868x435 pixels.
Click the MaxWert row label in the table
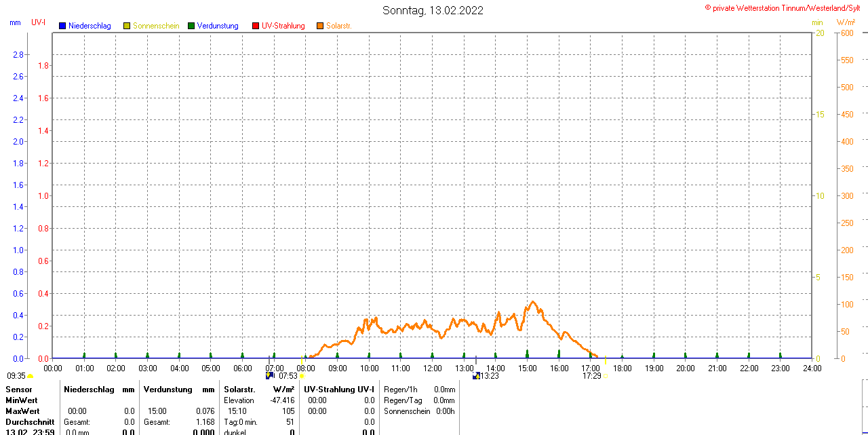point(22,411)
